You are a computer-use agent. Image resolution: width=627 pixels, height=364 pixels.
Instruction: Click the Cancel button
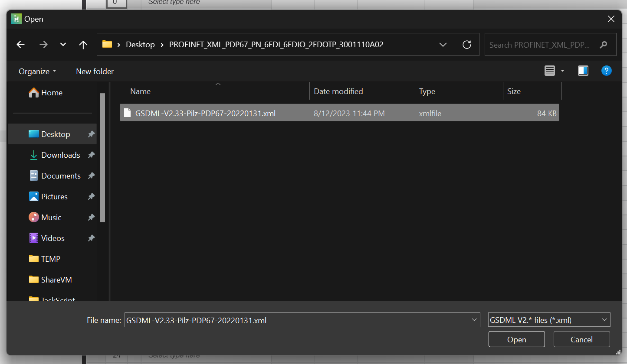point(582,340)
